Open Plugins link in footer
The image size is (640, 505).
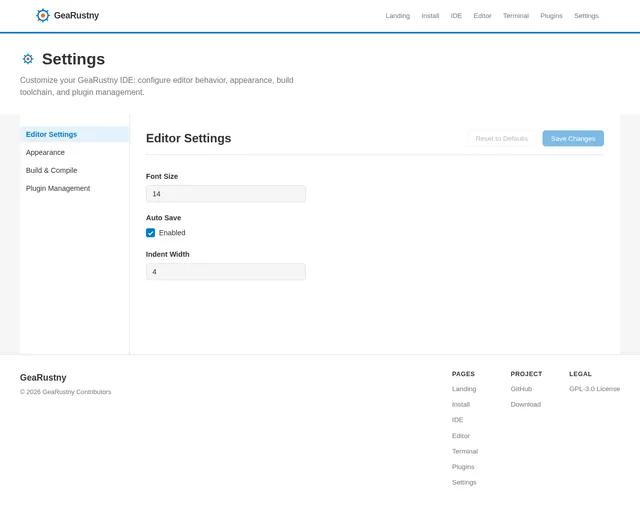pyautogui.click(x=463, y=467)
